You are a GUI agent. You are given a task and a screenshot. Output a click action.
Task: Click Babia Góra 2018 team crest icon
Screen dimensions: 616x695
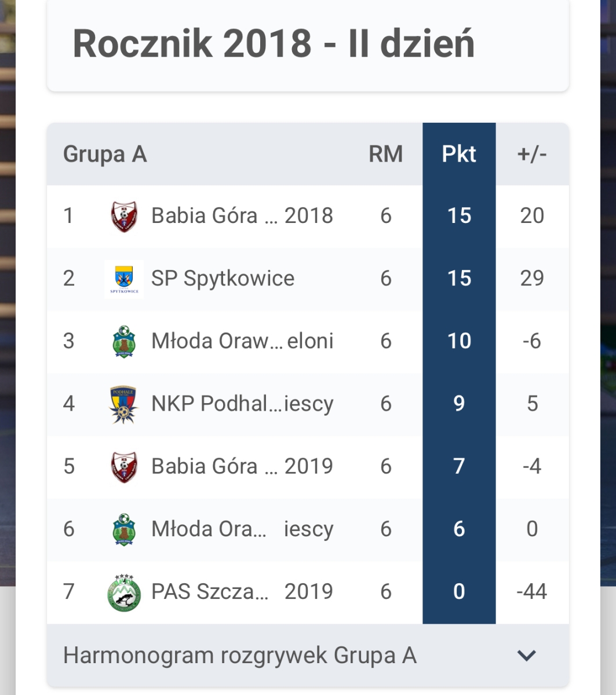tap(124, 216)
